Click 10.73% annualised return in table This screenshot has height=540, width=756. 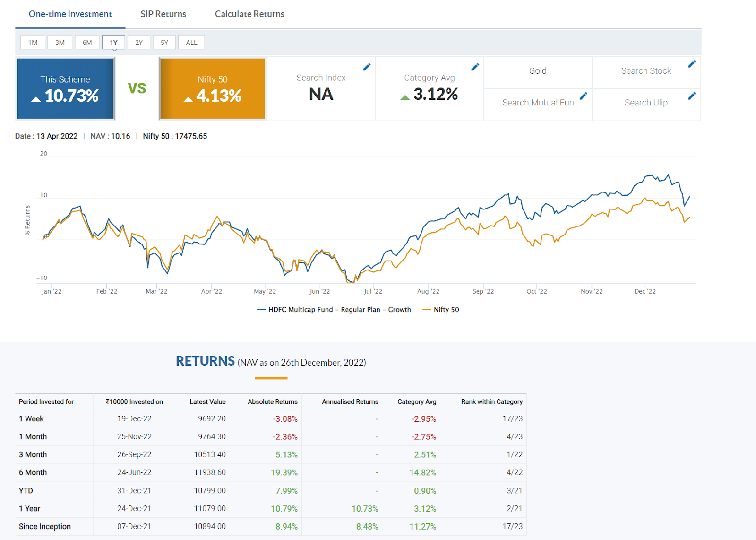365,509
